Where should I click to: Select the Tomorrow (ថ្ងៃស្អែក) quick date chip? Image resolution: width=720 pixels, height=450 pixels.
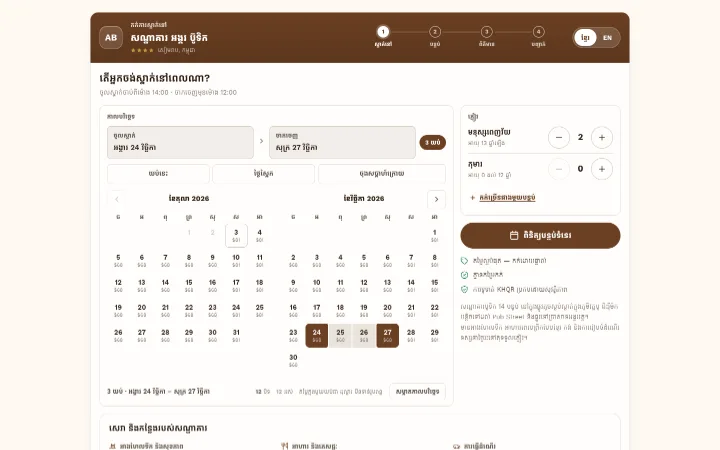point(264,174)
